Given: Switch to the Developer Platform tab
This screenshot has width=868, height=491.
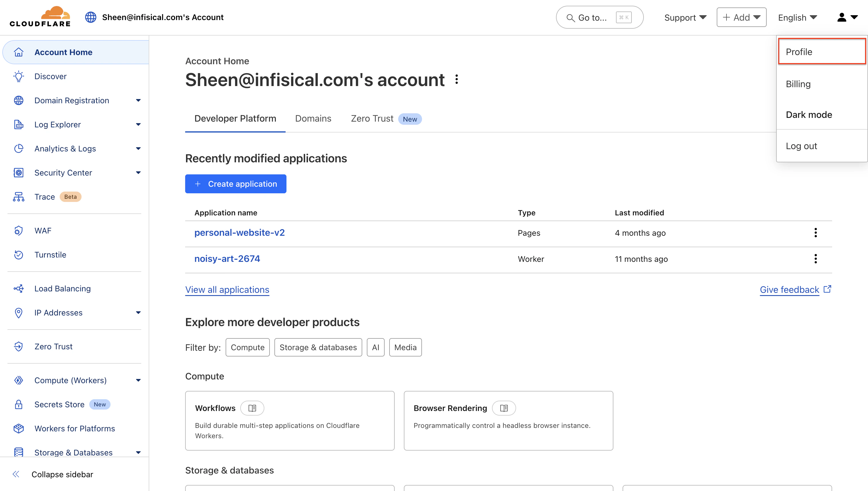Looking at the screenshot, I should point(235,119).
